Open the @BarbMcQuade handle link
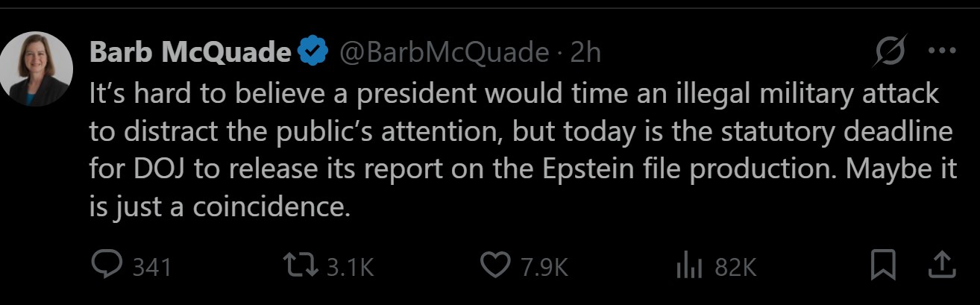The width and height of the screenshot is (980, 305). tap(444, 52)
